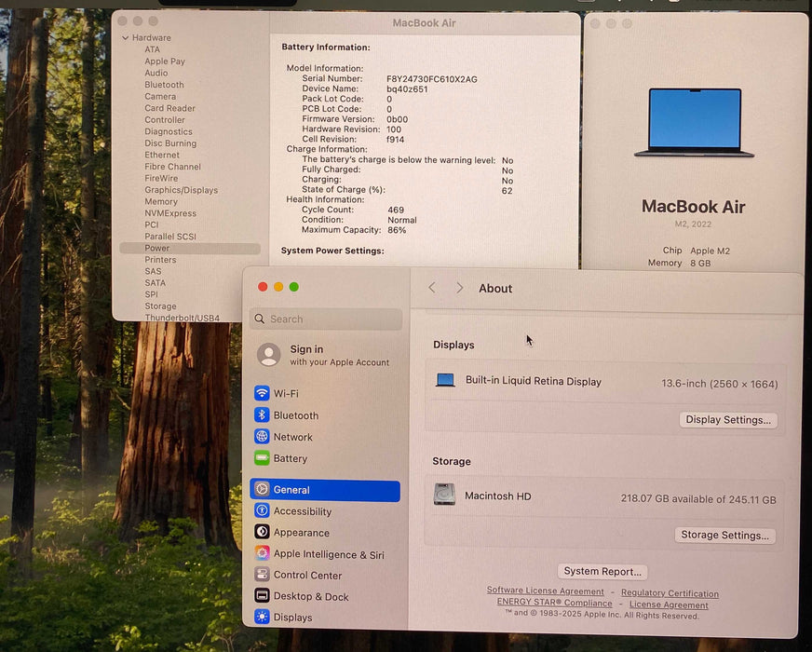Screen dimensions: 812x652
Task: Open the Accessibility icon
Action: tap(262, 510)
